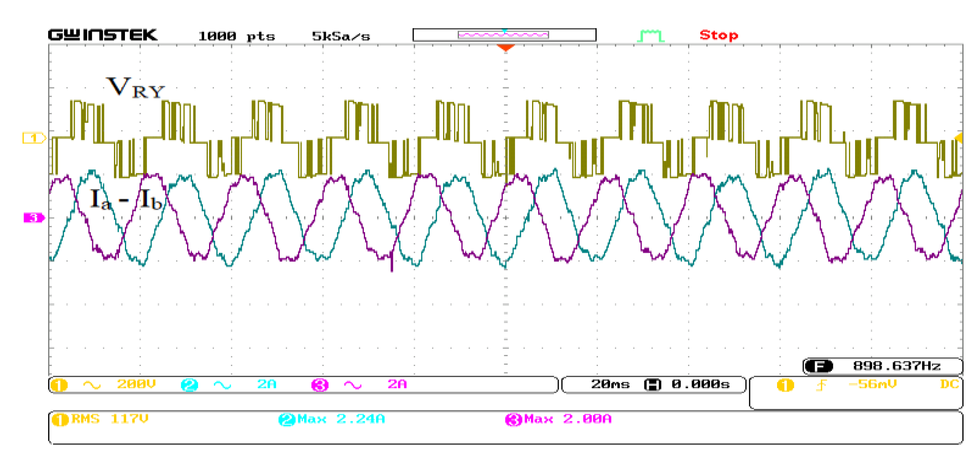The width and height of the screenshot is (980, 464).
Task: Click the channel 2 Max 2.24A measurement
Action: click(x=341, y=419)
